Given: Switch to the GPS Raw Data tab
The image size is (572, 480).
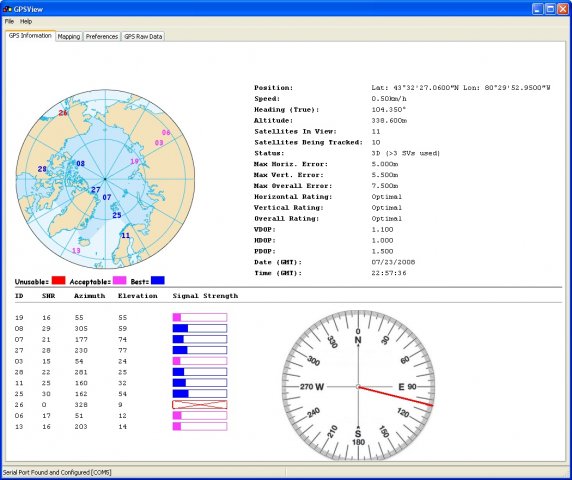Looking at the screenshot, I should [x=143, y=36].
